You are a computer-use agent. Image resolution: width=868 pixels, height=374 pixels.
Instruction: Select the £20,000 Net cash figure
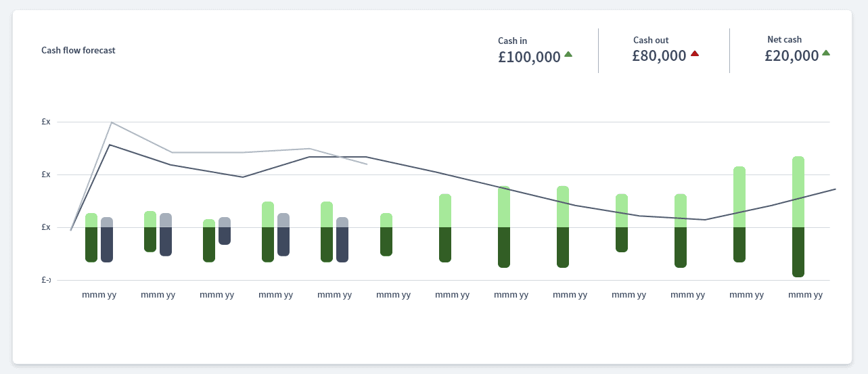(792, 56)
